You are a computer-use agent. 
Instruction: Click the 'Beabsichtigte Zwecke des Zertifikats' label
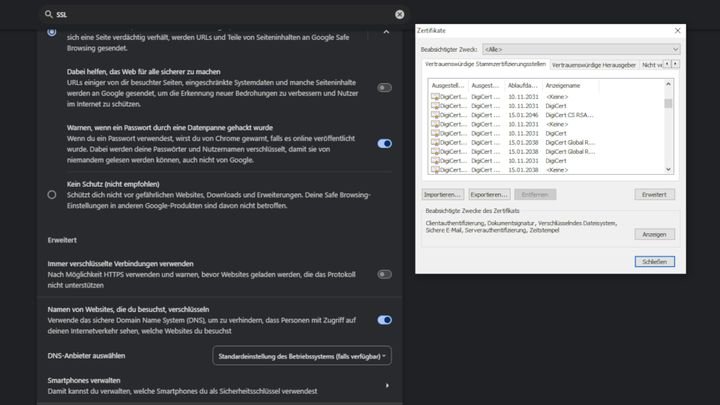(472, 211)
